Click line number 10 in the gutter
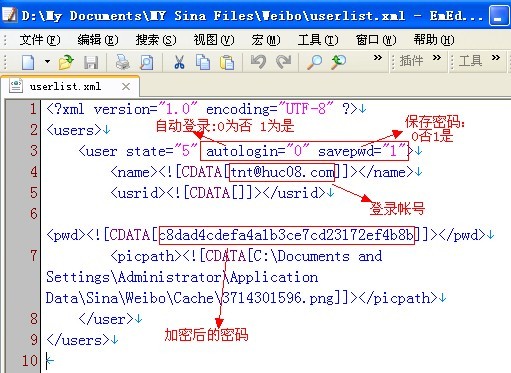511x373 pixels. [x=30, y=361]
